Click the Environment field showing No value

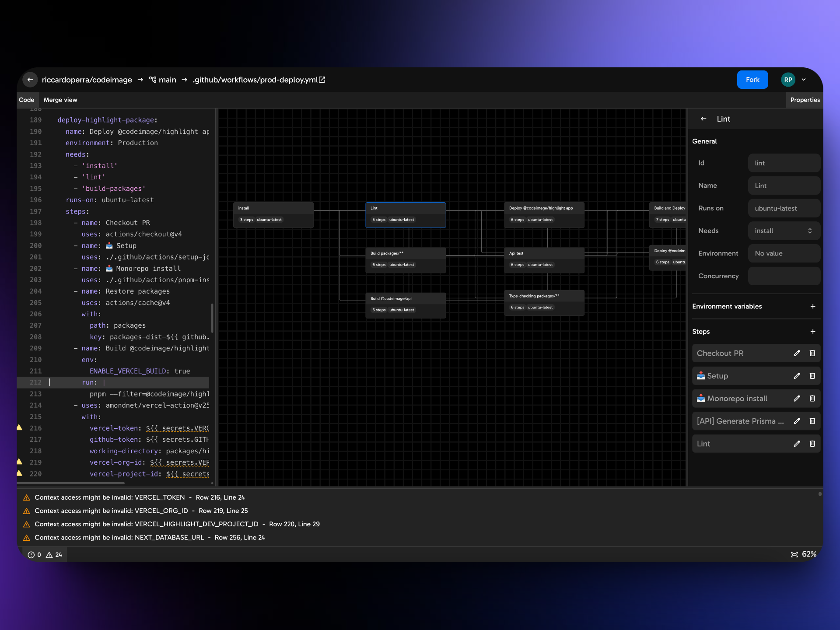[x=784, y=253]
